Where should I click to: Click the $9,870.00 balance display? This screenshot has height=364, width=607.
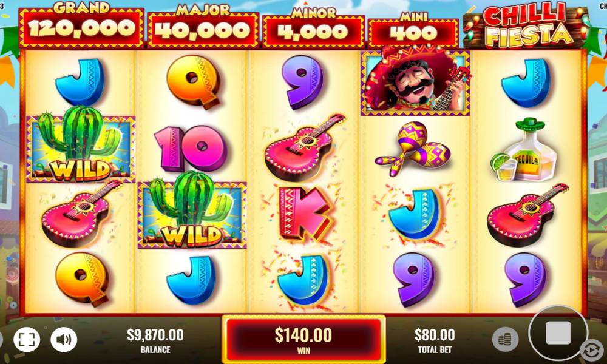point(155,335)
